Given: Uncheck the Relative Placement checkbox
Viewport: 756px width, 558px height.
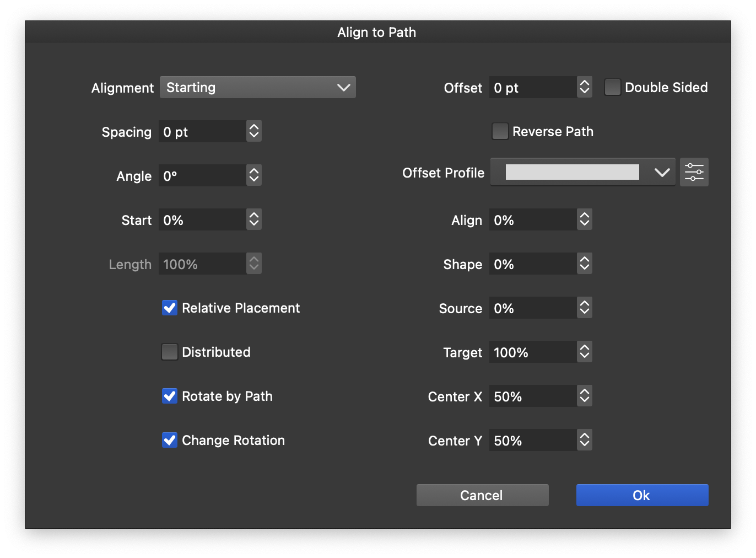Looking at the screenshot, I should [x=170, y=308].
